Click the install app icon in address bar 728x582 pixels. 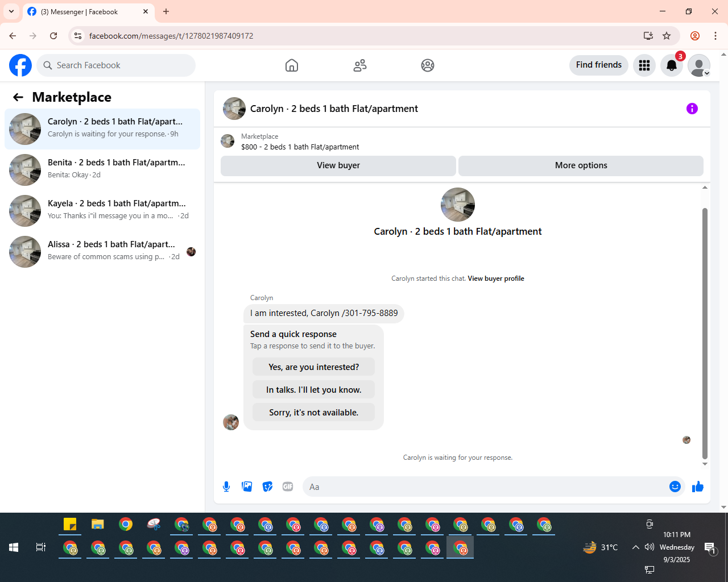[x=648, y=36]
